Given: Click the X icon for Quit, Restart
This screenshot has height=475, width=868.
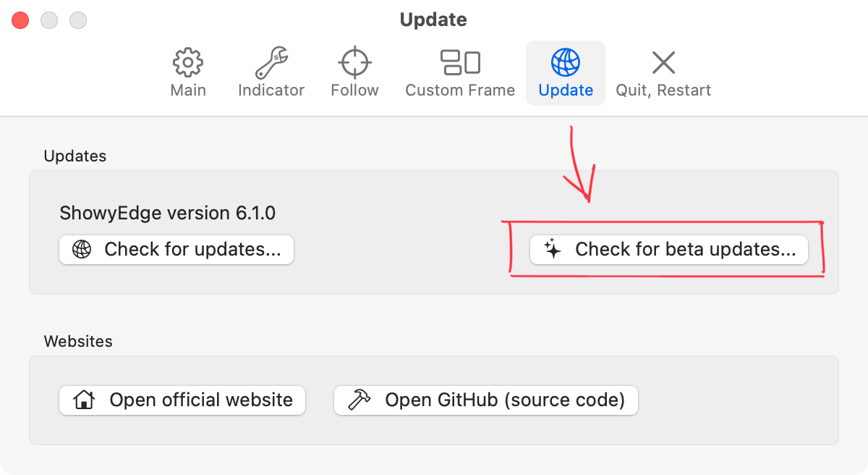Looking at the screenshot, I should pos(663,62).
